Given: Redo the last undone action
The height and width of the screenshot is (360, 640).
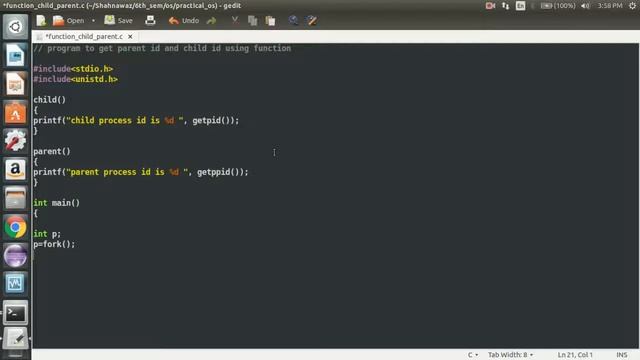Looking at the screenshot, I should point(211,20).
